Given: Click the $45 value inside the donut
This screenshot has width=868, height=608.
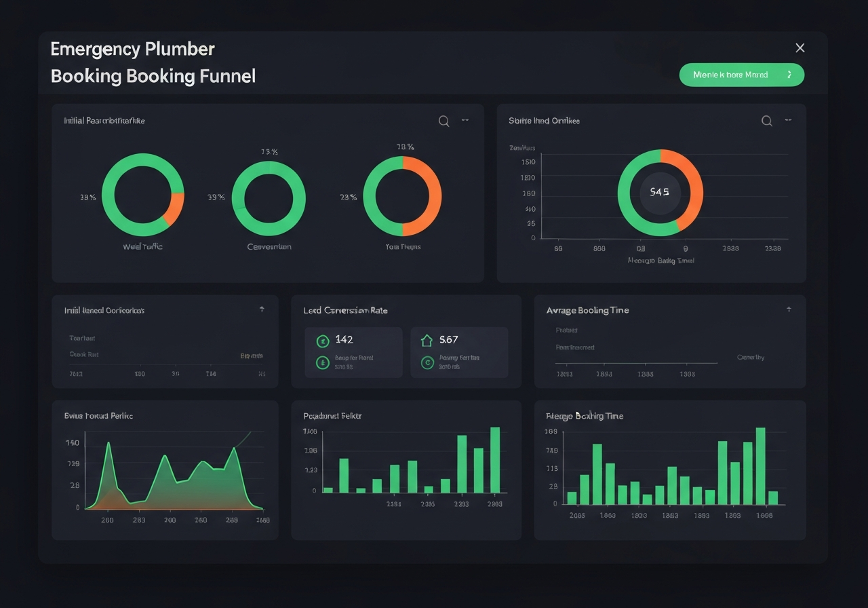Looking at the screenshot, I should click(x=659, y=192).
